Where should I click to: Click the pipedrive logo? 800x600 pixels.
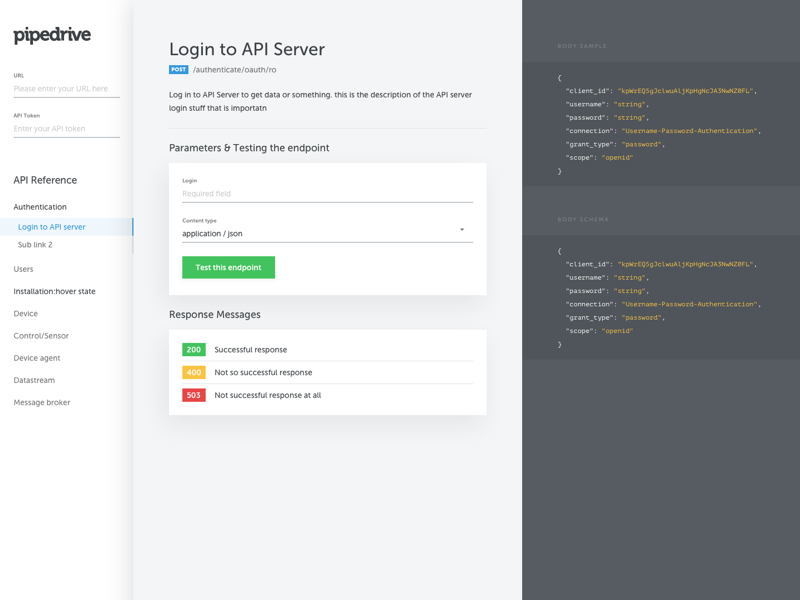(52, 35)
